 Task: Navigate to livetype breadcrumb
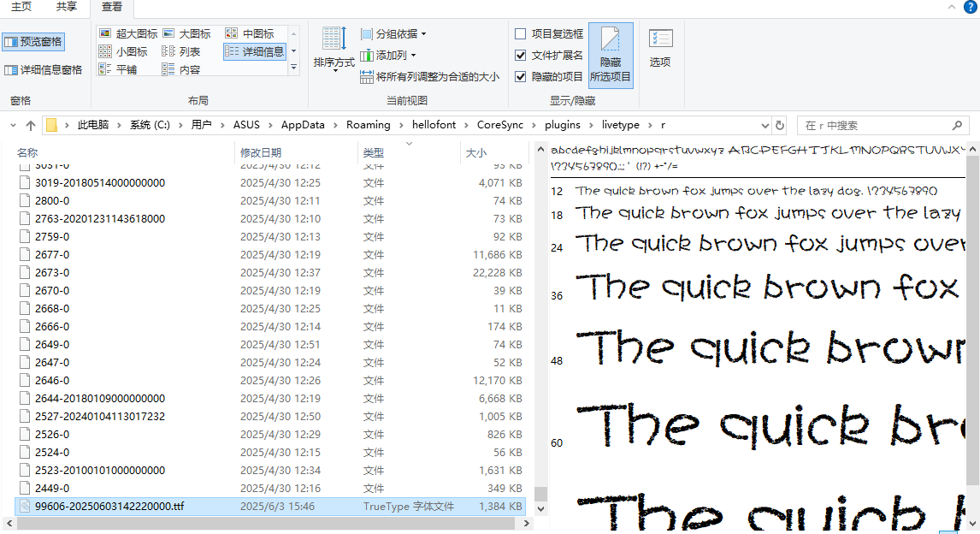(x=621, y=125)
